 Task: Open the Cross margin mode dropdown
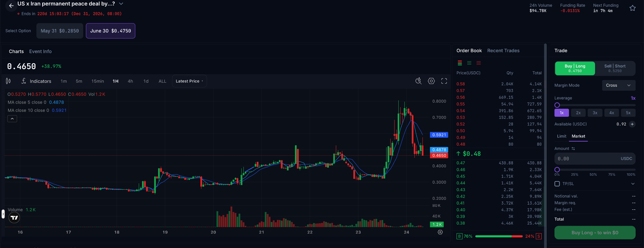pyautogui.click(x=619, y=85)
